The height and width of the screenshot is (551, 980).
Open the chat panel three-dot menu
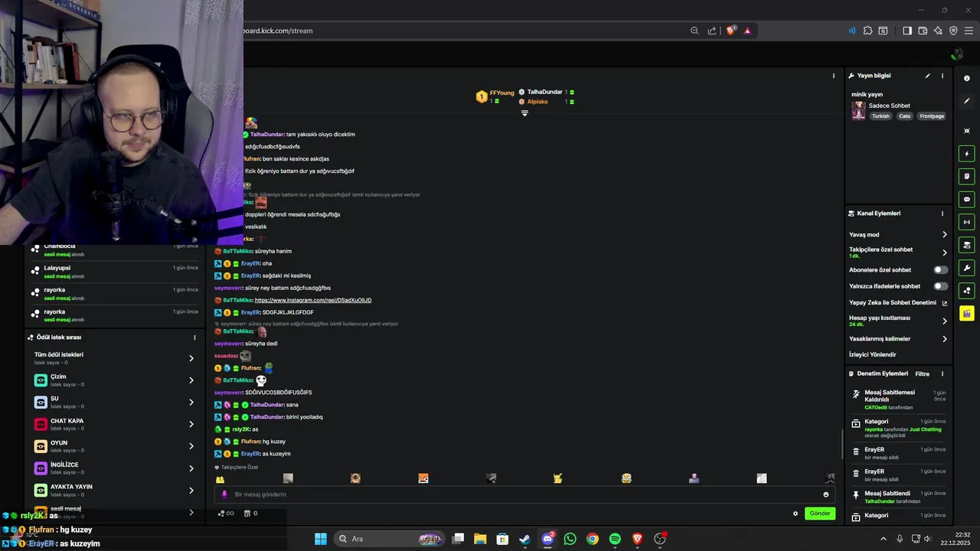(834, 76)
